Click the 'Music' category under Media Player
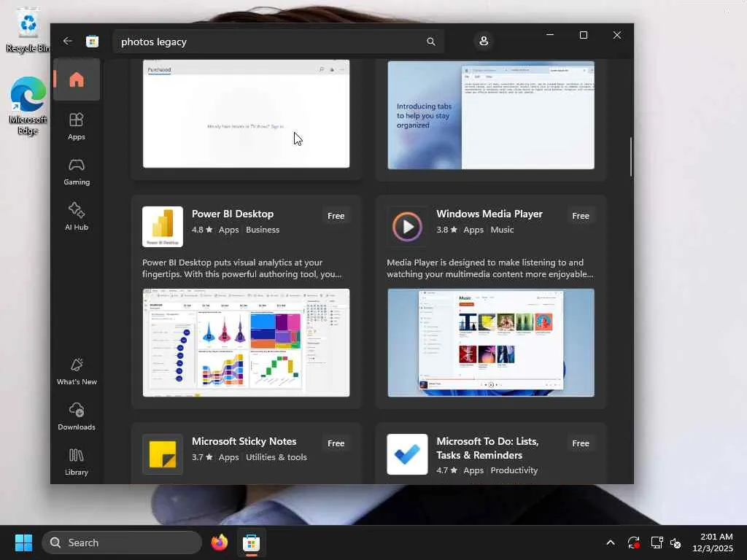747x560 pixels. [x=502, y=230]
